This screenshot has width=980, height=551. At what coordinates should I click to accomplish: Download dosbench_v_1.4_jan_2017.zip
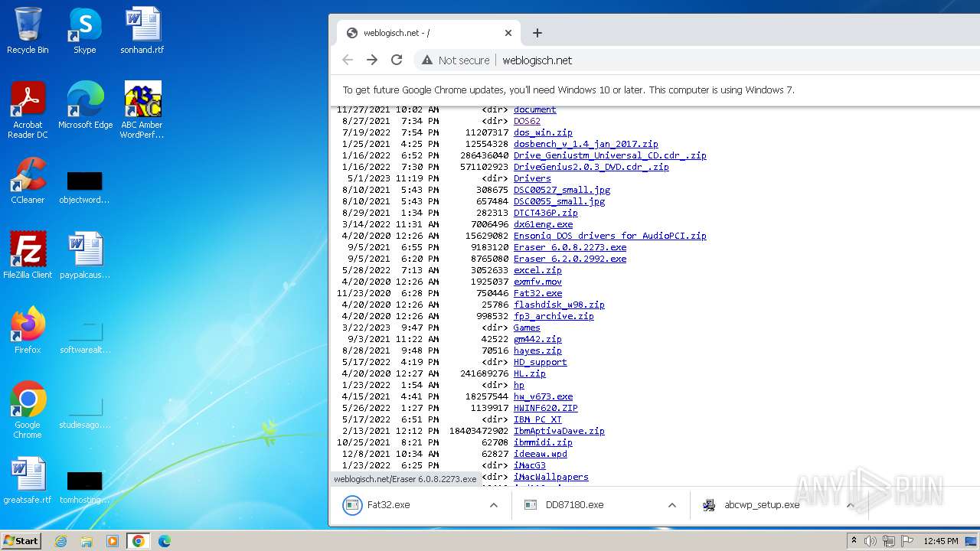click(586, 144)
